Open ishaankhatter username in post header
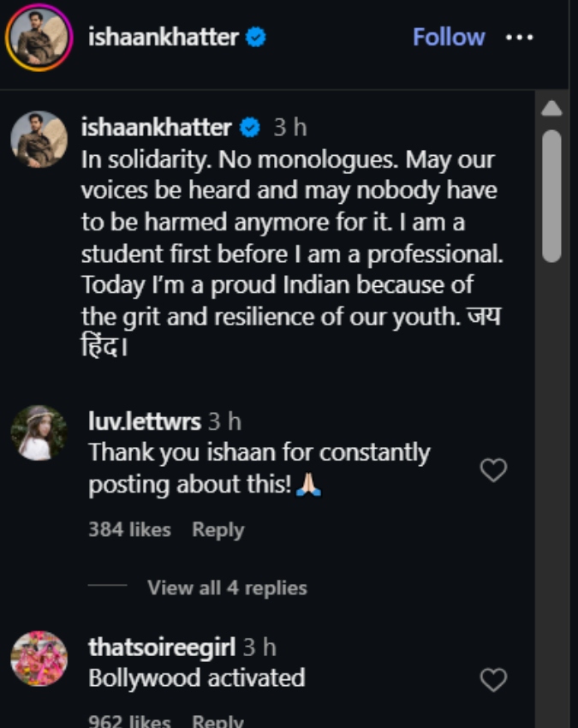 click(164, 37)
